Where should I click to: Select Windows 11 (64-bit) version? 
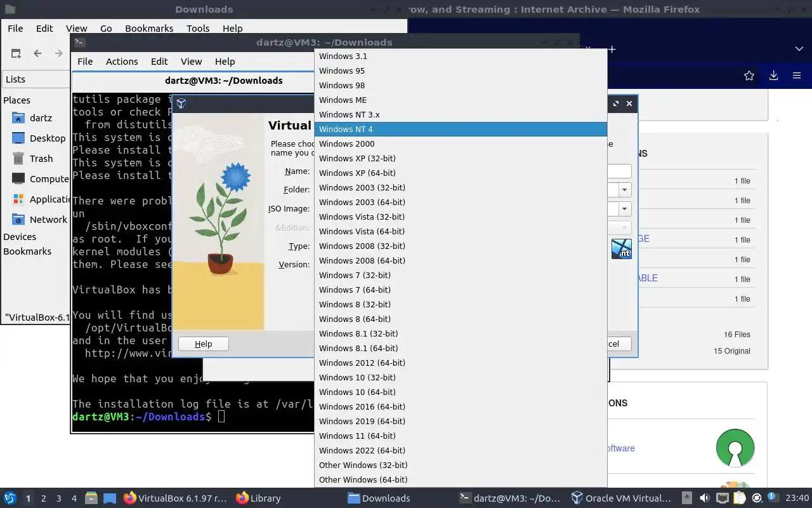(461, 436)
